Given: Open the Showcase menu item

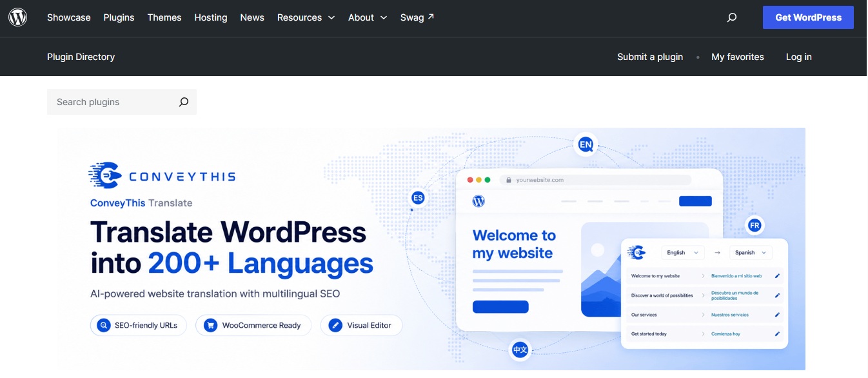Looking at the screenshot, I should [68, 17].
